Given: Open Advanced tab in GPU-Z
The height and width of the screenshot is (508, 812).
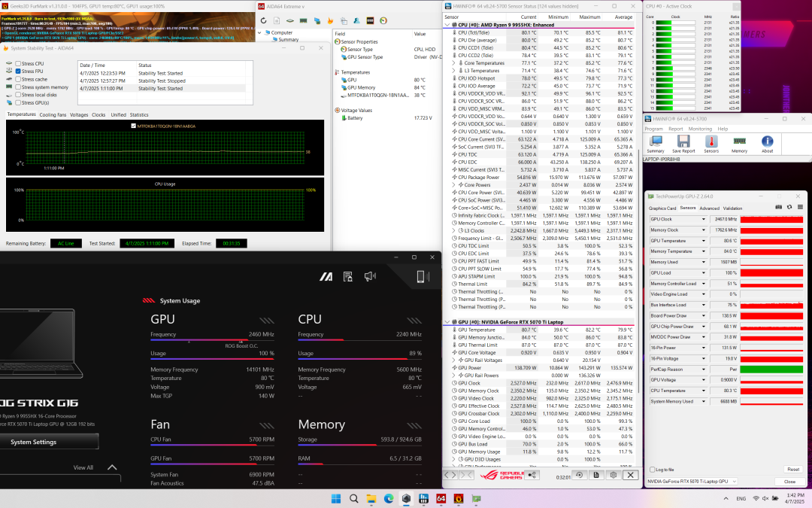Looking at the screenshot, I should click(709, 208).
